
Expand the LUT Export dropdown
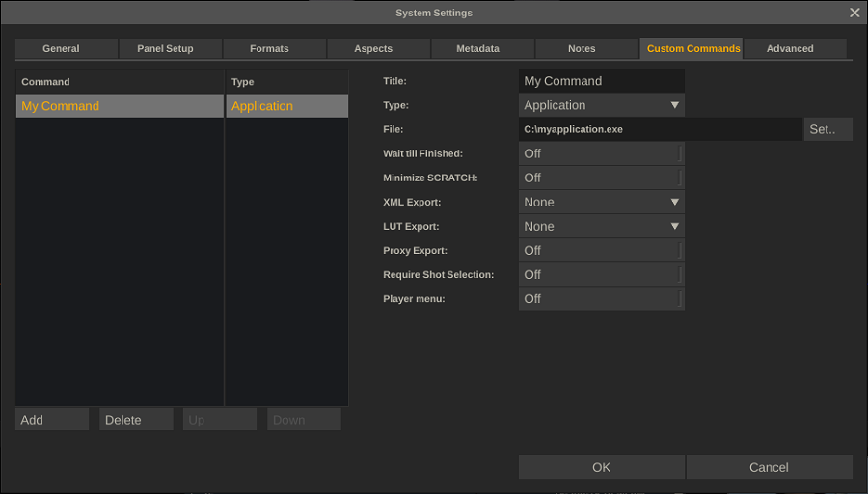[601, 226]
